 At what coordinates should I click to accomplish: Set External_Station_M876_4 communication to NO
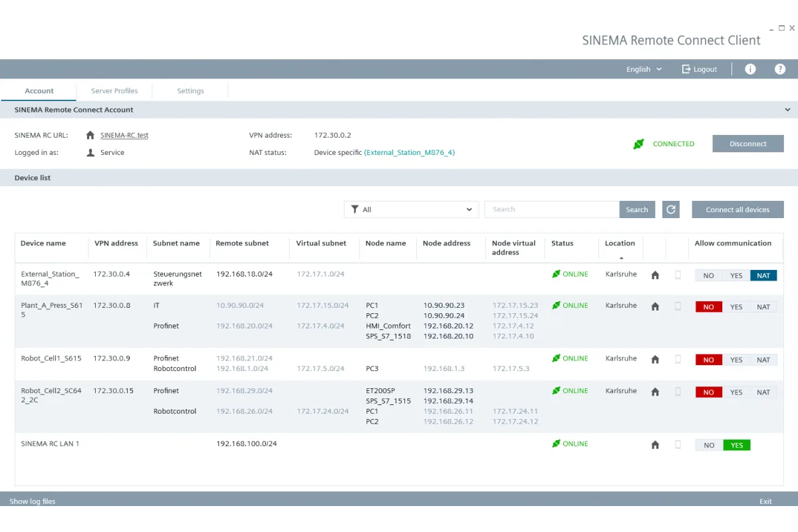[709, 275]
